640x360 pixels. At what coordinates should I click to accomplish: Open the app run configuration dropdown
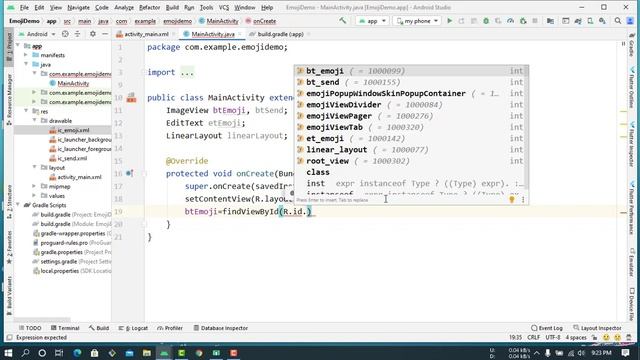pos(372,21)
